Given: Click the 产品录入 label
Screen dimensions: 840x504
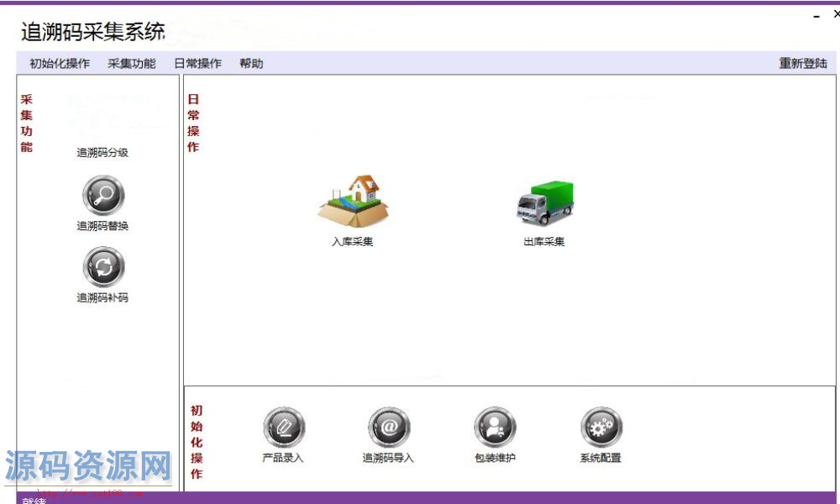Looking at the screenshot, I should (x=283, y=458).
